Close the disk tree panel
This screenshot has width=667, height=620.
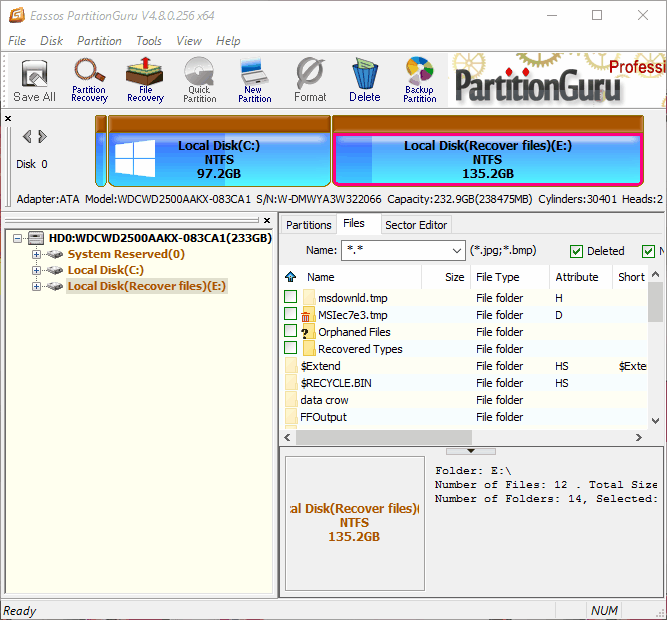[x=267, y=220]
